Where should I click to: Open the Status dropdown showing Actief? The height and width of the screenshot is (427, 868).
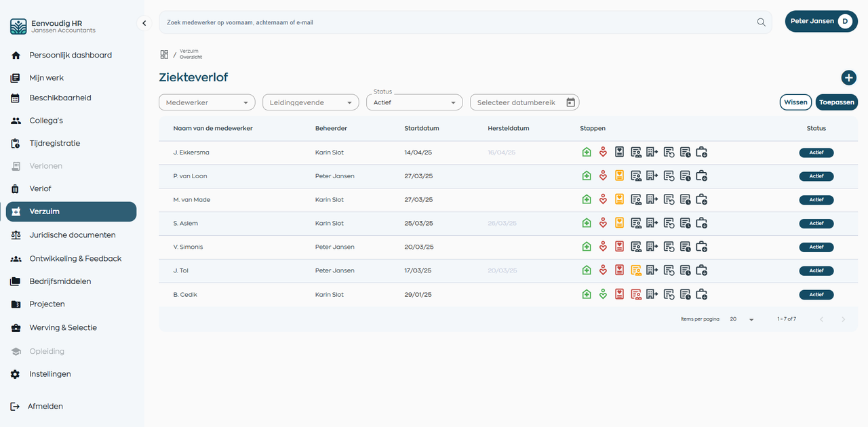tap(414, 102)
